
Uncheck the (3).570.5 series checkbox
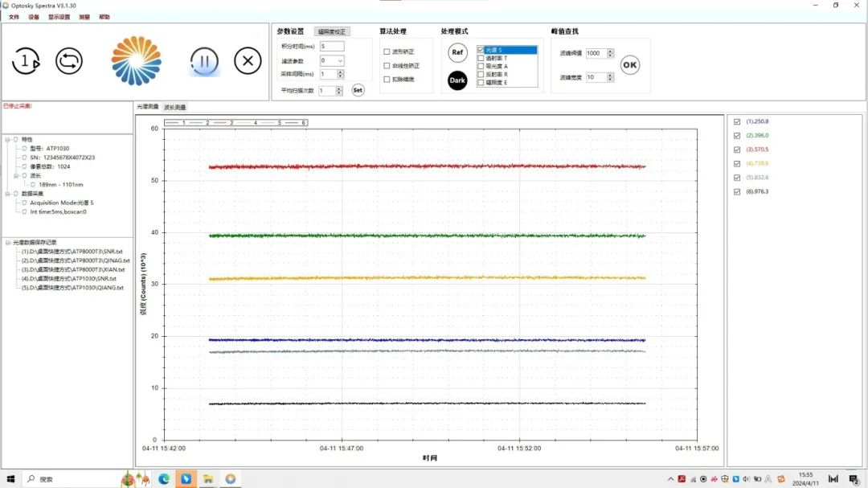(737, 150)
